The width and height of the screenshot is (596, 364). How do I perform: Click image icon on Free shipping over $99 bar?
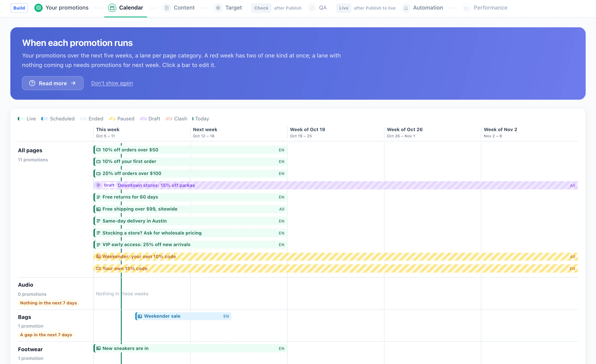pyautogui.click(x=99, y=209)
